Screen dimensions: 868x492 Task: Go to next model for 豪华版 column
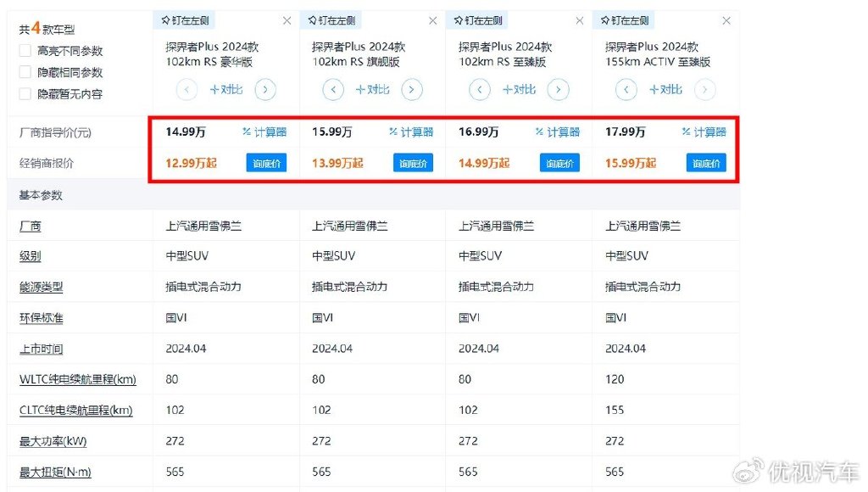(265, 89)
